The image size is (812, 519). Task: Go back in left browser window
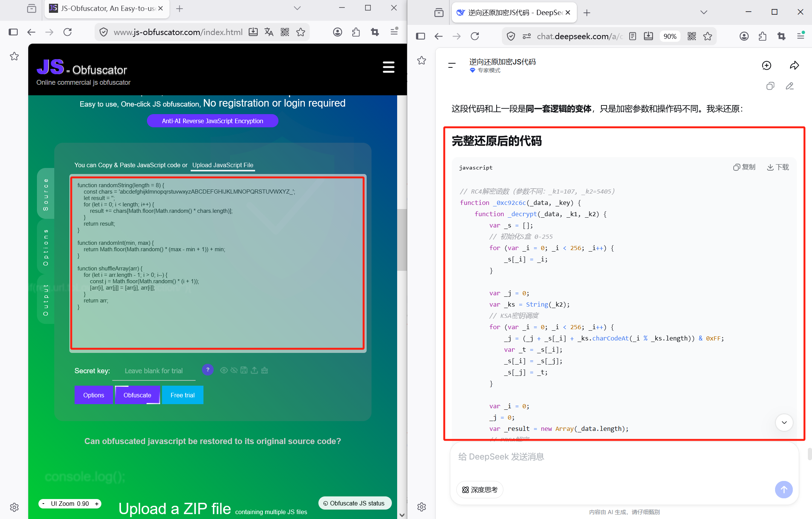coord(31,32)
